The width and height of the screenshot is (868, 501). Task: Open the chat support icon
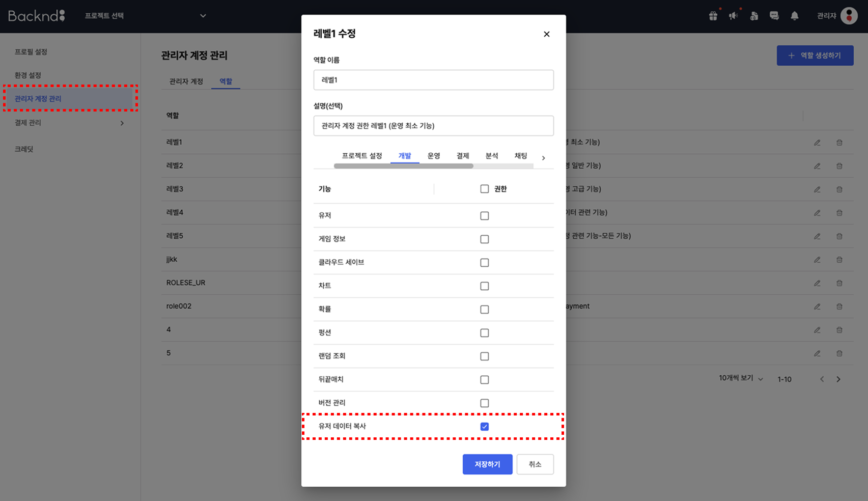tap(774, 16)
